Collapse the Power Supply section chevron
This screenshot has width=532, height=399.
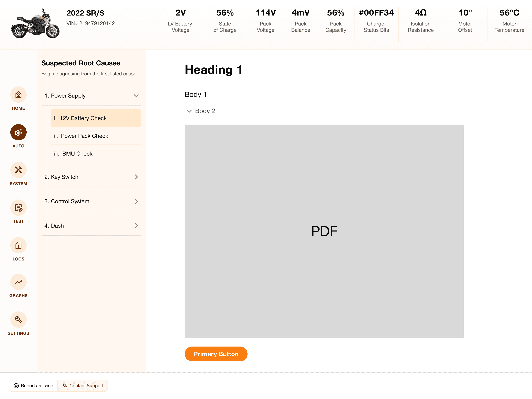(x=136, y=96)
